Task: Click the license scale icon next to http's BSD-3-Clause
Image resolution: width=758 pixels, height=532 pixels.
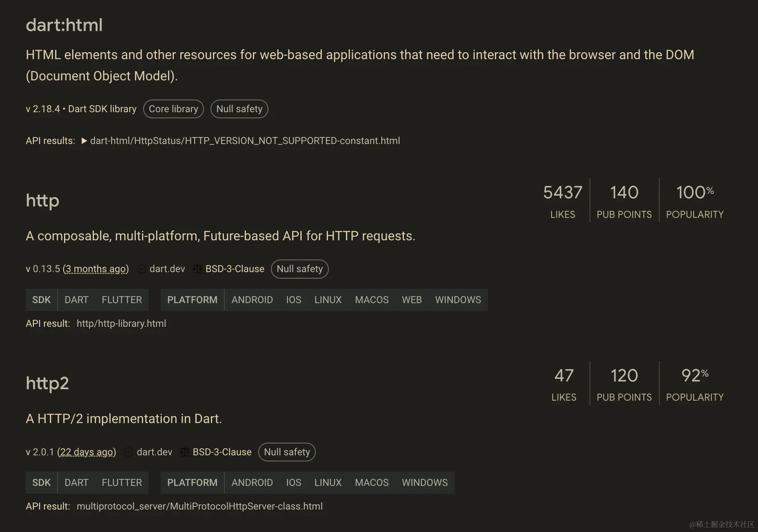Action: (x=197, y=269)
